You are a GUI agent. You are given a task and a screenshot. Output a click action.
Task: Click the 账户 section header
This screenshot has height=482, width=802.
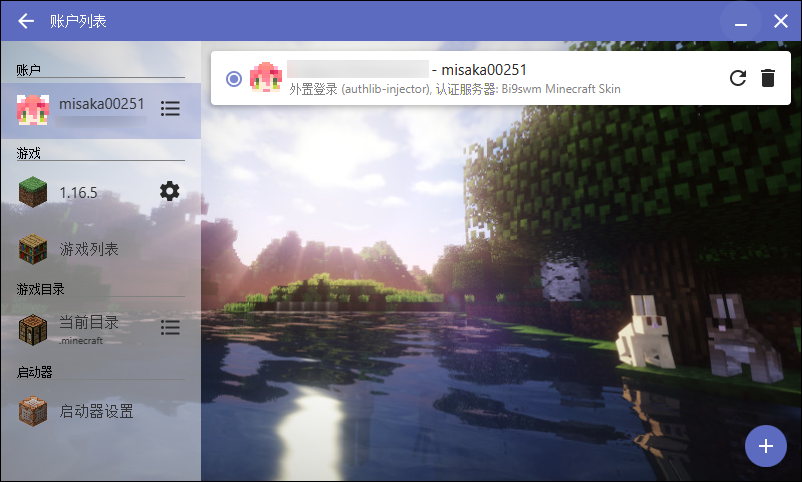(x=28, y=70)
